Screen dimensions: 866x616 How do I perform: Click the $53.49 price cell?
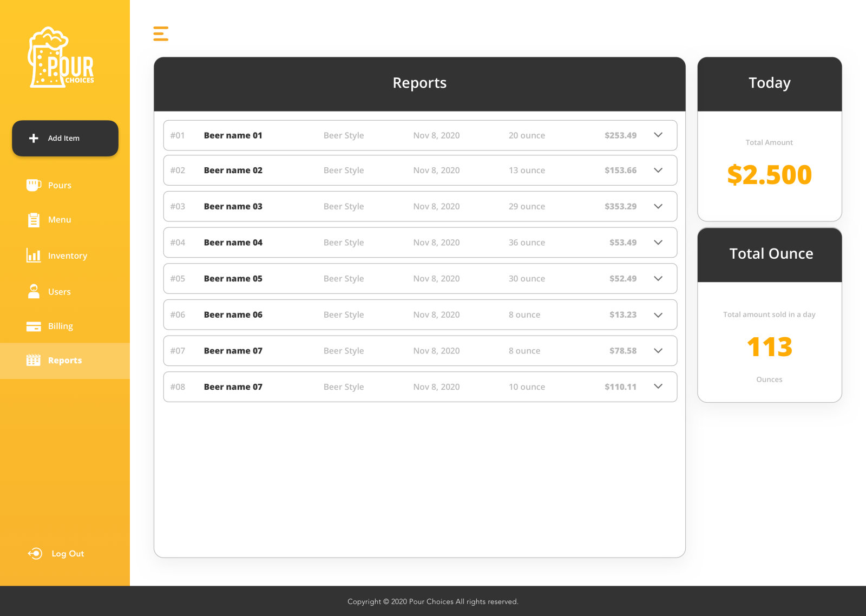click(x=623, y=243)
